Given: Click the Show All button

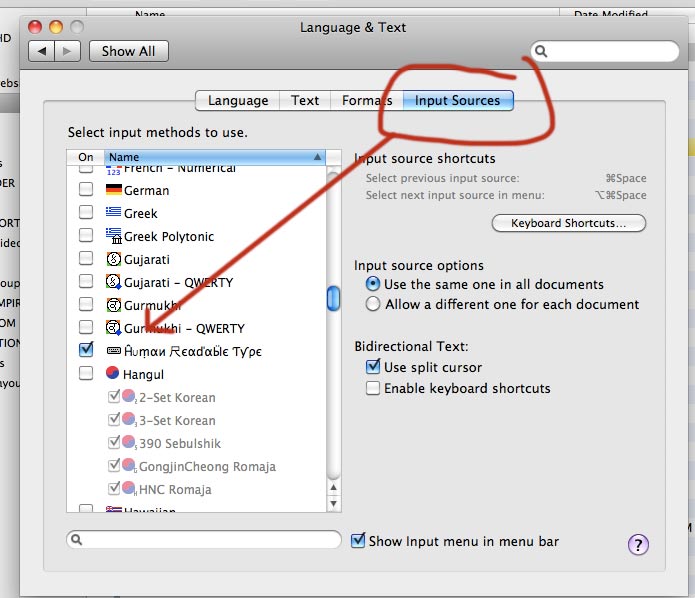Looking at the screenshot, I should coord(128,51).
